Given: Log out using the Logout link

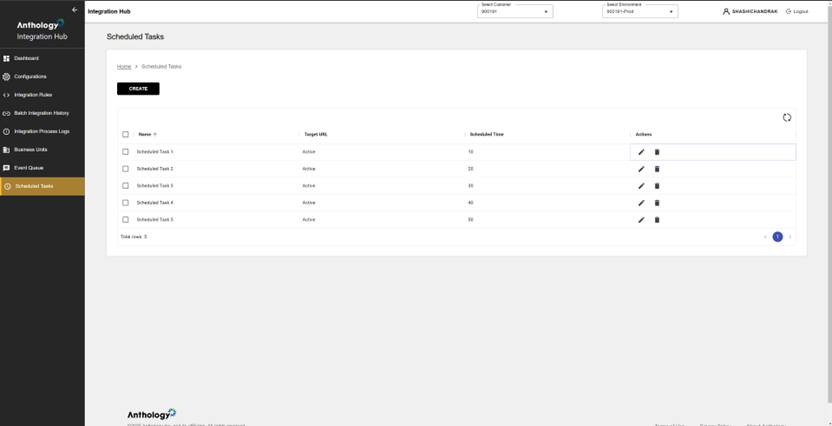Looking at the screenshot, I should pos(798,11).
